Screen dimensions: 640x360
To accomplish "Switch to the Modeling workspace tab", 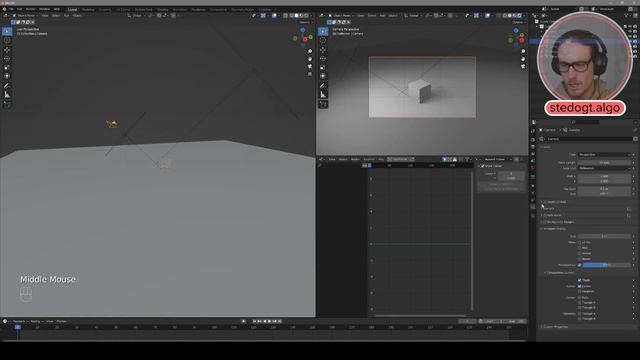I will coord(88,9).
